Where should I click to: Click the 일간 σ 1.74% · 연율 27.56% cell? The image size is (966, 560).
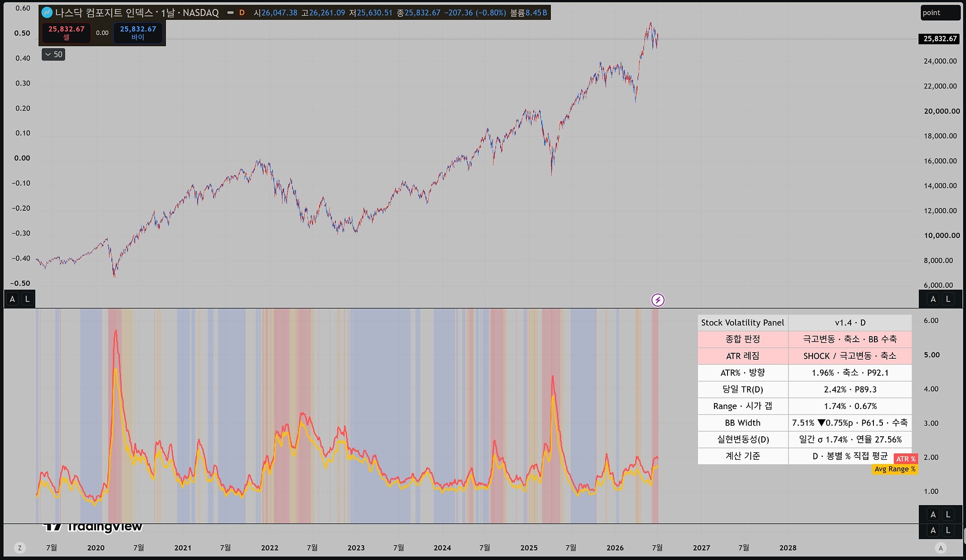tap(850, 439)
